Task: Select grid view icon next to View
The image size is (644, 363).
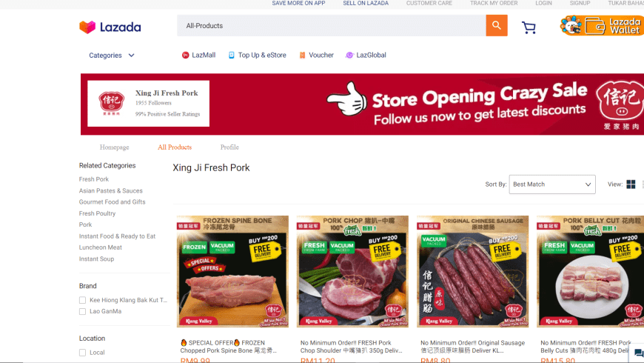Action: (x=631, y=184)
